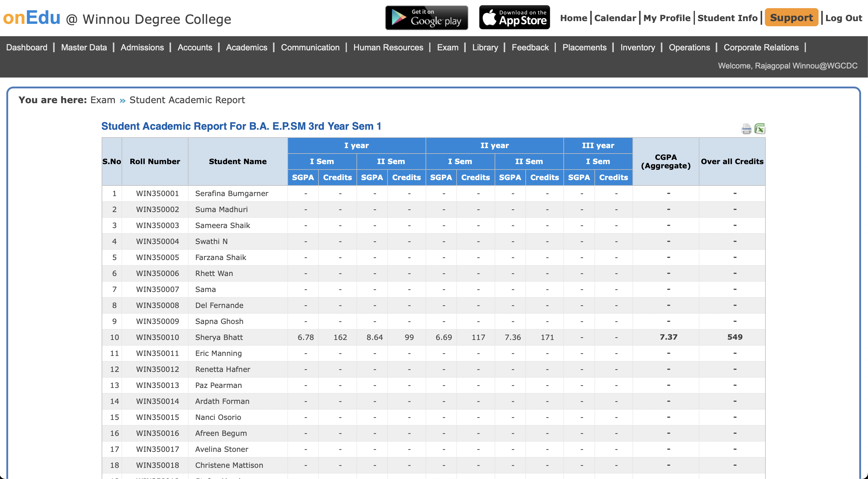Screen dimensions: 868x479
Task: Select student name Afreen Begum
Action: (x=221, y=433)
